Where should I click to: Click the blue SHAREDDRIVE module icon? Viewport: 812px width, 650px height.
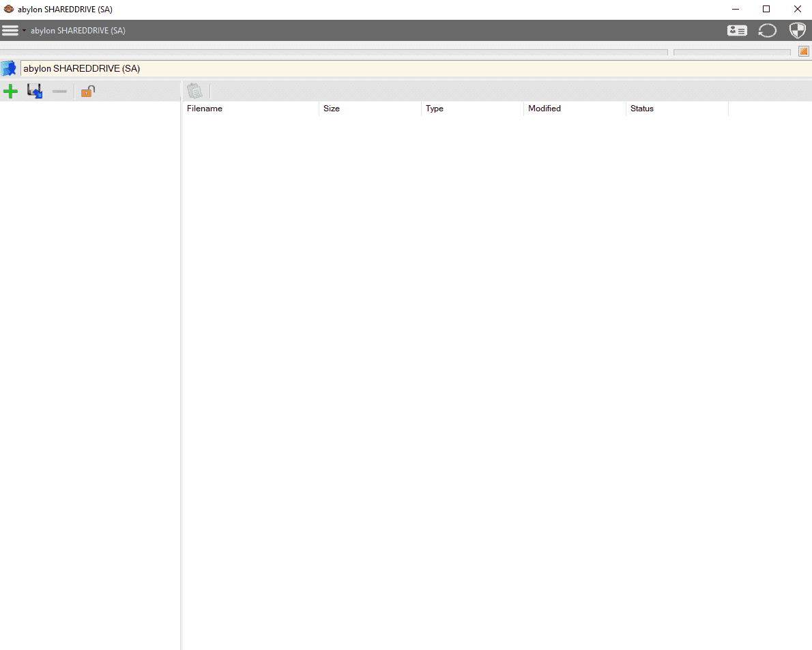click(x=9, y=68)
